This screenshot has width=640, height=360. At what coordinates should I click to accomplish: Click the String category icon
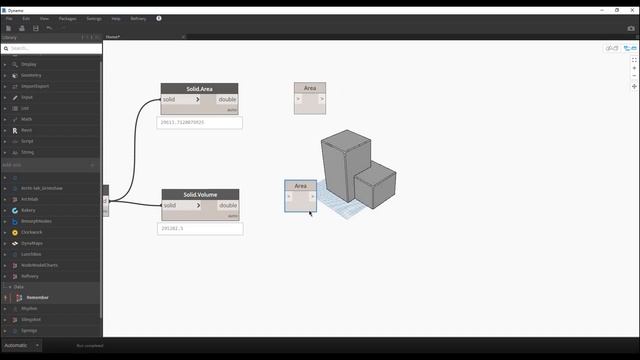15,152
